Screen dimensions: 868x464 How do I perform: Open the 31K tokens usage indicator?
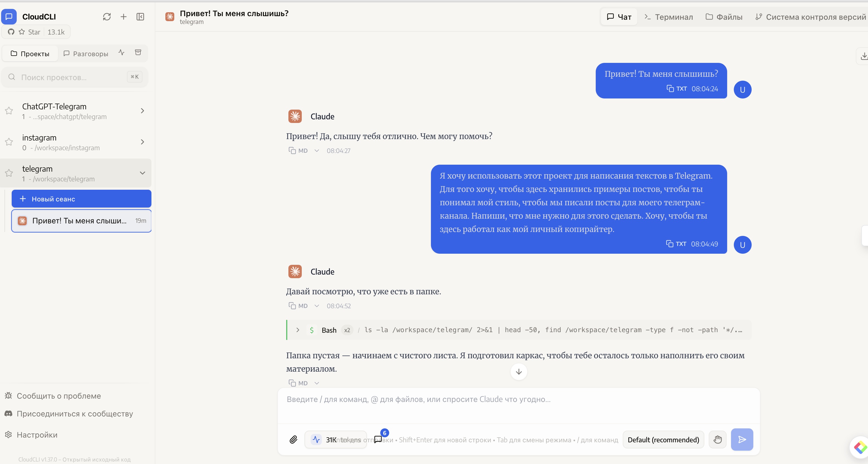coord(336,440)
